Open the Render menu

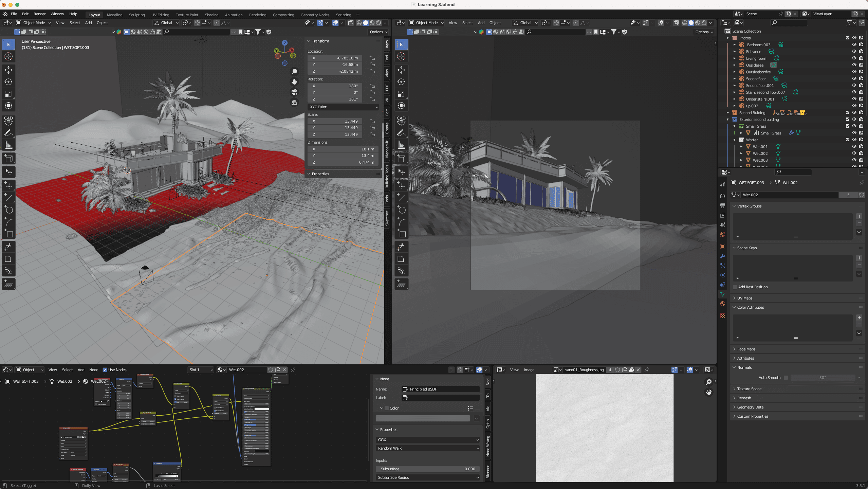click(x=39, y=14)
